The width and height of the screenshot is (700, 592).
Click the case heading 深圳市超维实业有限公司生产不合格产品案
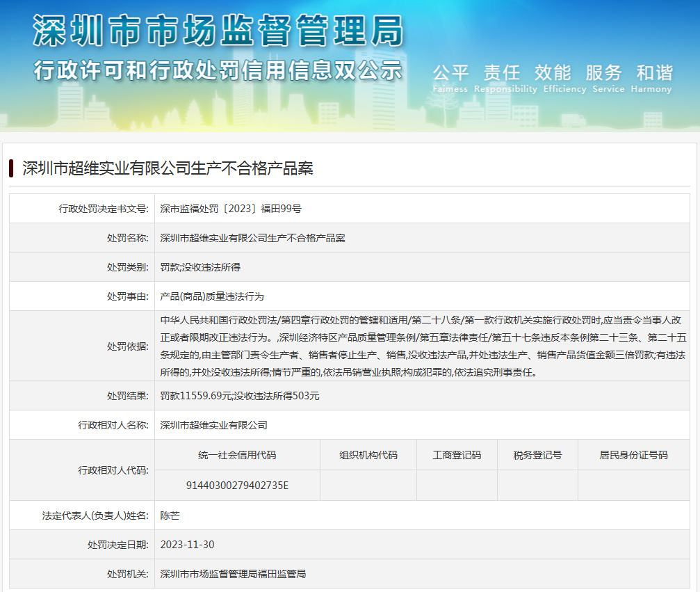(168, 168)
